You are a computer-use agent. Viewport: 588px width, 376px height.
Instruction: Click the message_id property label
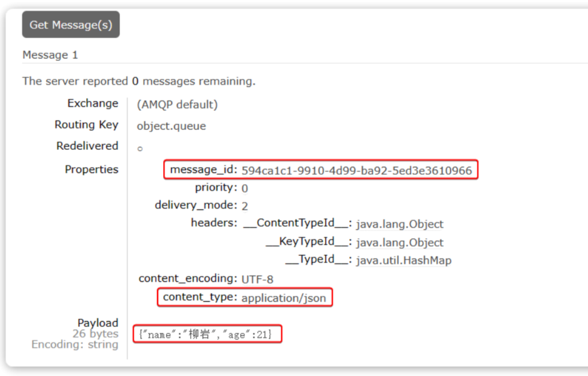[x=203, y=170]
